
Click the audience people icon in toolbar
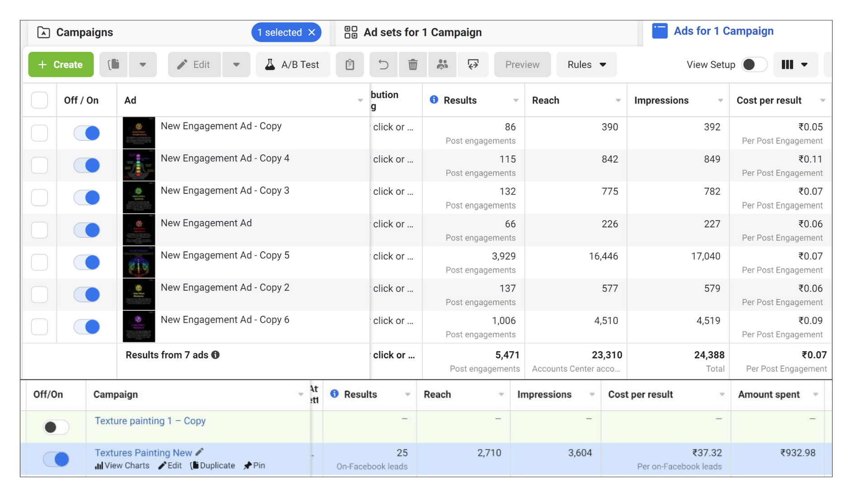(442, 65)
